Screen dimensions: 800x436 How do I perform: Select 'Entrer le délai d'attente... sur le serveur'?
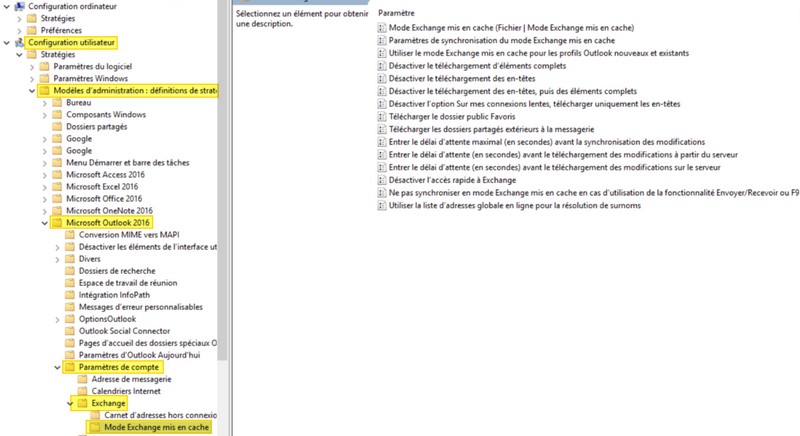click(555, 167)
